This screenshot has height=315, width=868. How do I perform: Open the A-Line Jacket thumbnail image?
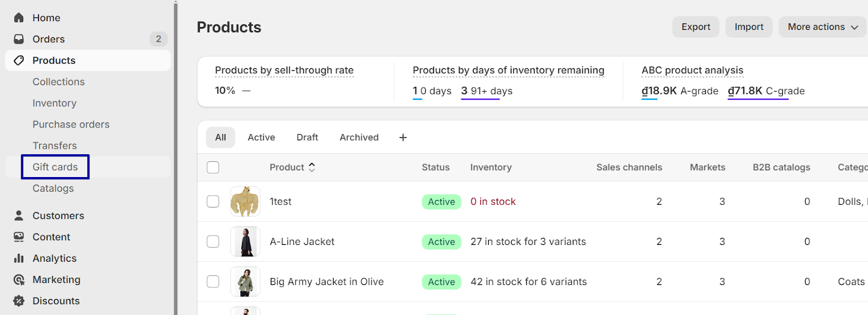coord(245,242)
